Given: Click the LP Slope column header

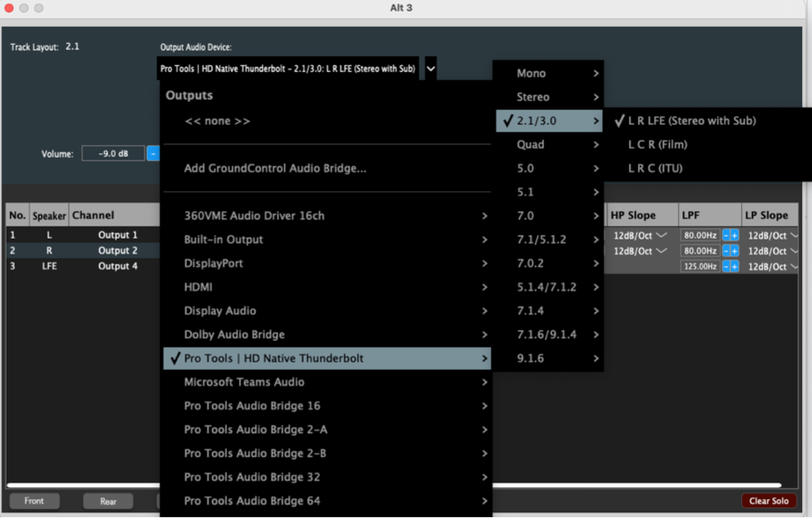Looking at the screenshot, I should pos(770,216).
